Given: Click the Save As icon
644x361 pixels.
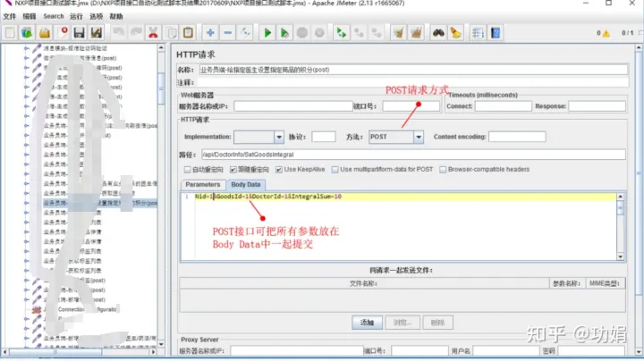Looking at the screenshot, I should pyautogui.click(x=97, y=33).
